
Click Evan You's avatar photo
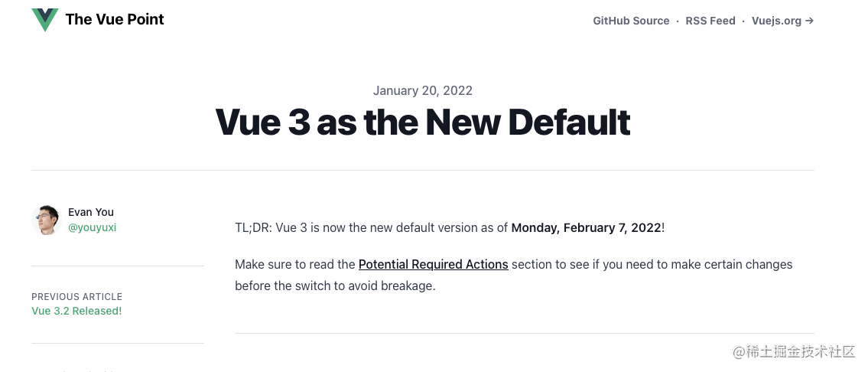coord(46,220)
